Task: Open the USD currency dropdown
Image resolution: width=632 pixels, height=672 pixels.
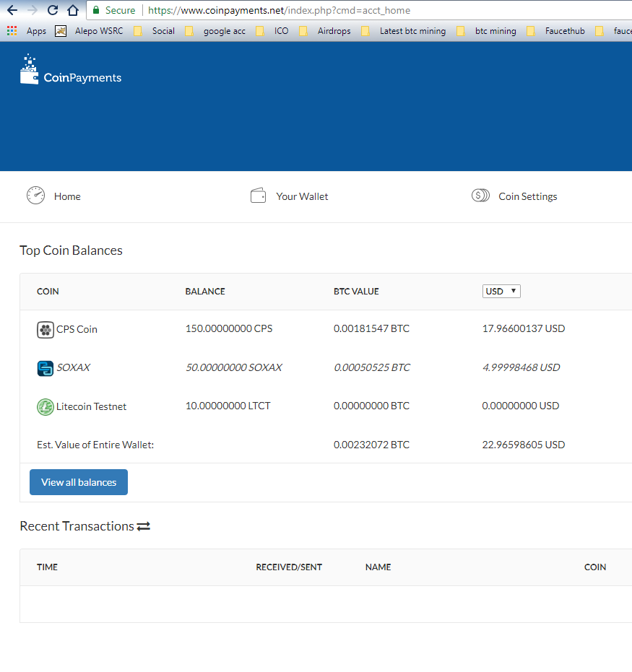Action: [501, 292]
